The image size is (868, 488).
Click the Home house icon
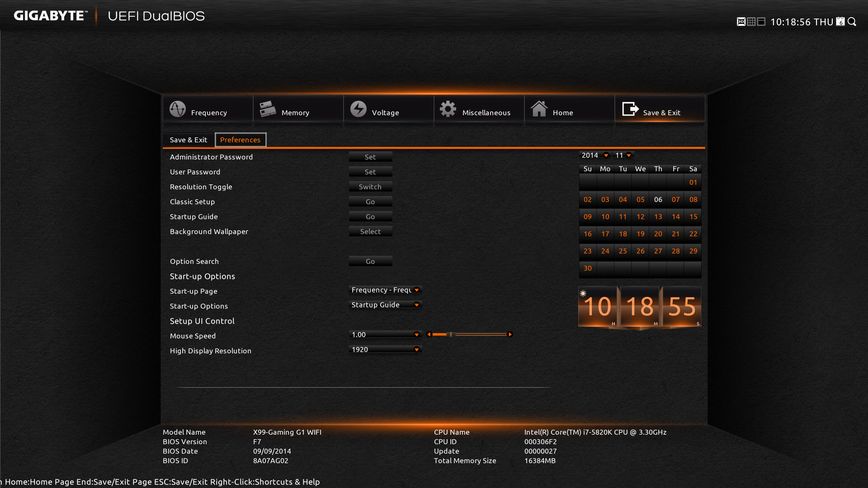(x=539, y=109)
